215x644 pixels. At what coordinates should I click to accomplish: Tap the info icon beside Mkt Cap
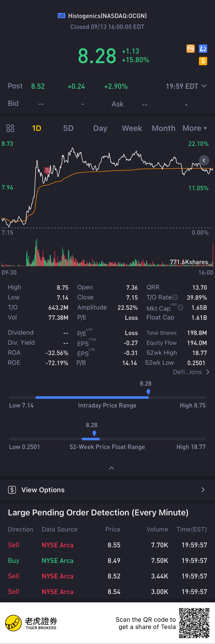tap(180, 308)
